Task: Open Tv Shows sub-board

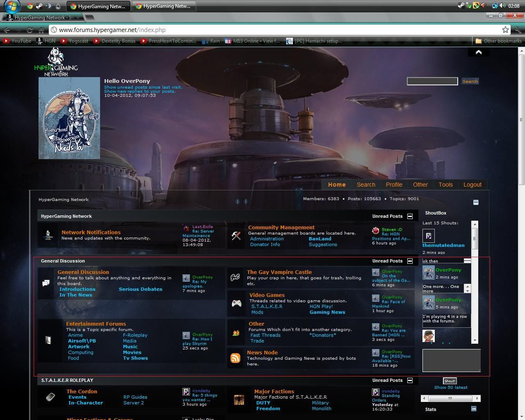Action: 135,358
